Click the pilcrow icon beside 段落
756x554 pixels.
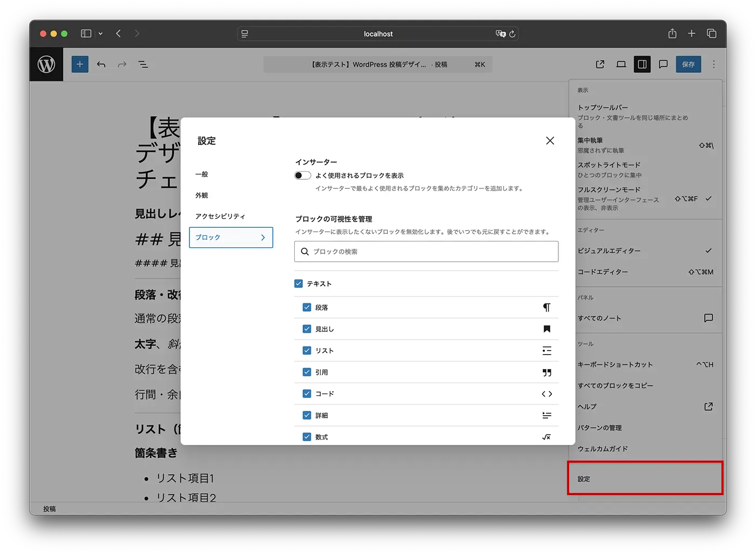[546, 307]
